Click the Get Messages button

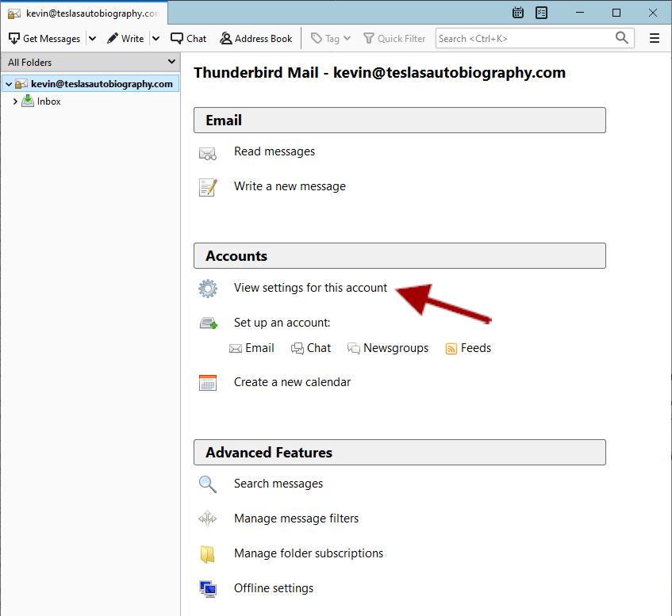coord(44,39)
